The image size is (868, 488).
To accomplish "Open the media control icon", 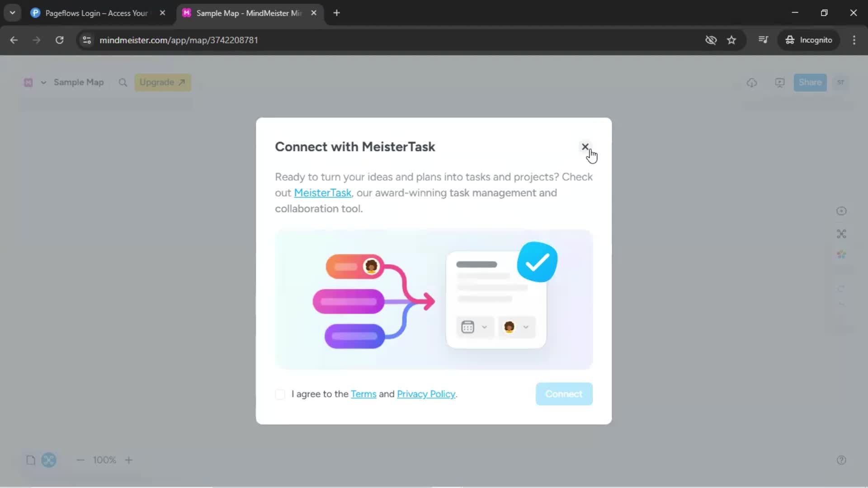I will point(763,40).
